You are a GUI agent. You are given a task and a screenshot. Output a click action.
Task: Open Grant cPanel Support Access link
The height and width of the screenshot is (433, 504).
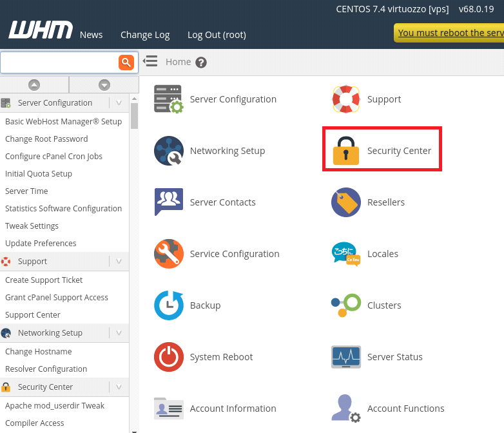point(57,297)
